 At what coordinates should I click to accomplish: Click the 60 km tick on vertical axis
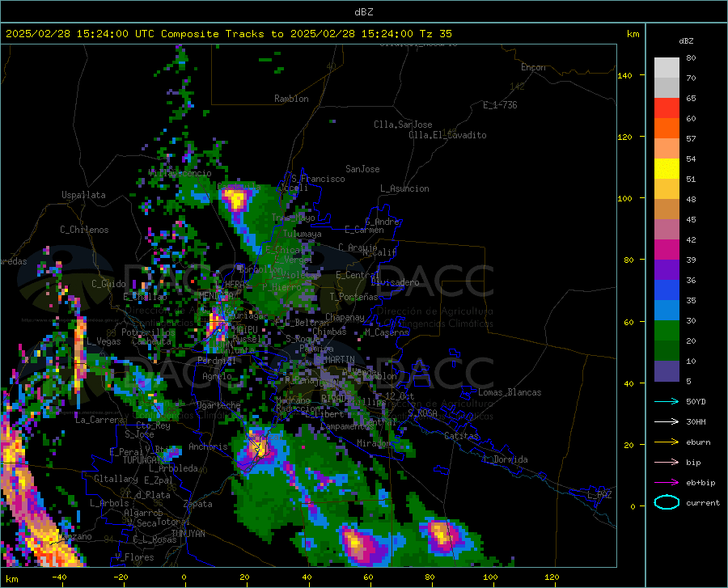629,322
